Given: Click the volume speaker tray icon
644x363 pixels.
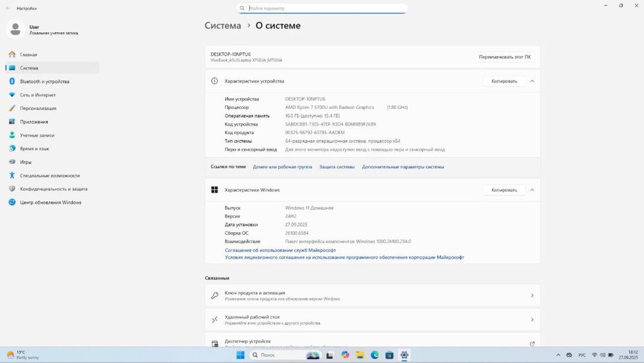Looking at the screenshot, I should 602,355.
